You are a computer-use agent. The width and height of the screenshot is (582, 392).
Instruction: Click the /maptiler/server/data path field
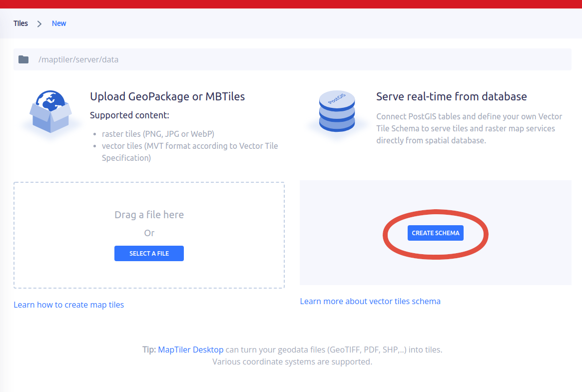78,59
